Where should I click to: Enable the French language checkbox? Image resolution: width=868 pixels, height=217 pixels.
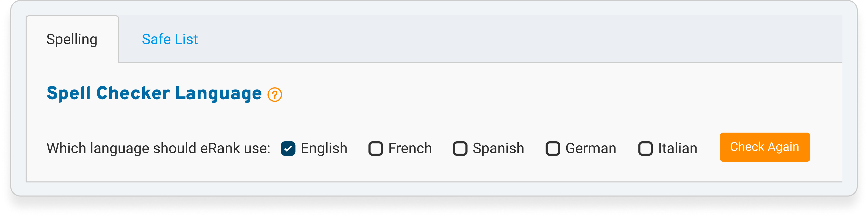pos(376,149)
